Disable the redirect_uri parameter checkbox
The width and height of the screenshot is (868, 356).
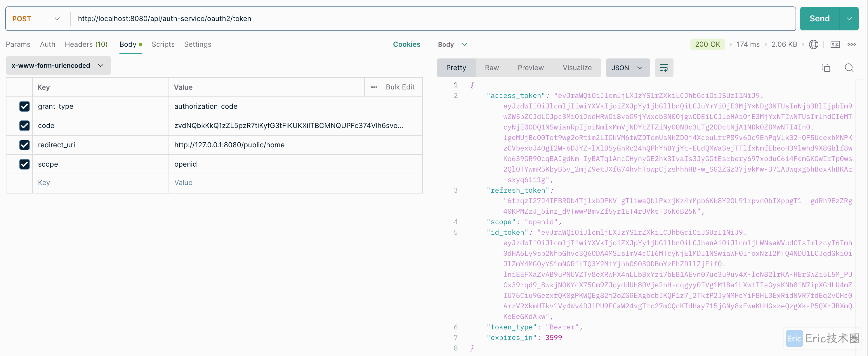(x=24, y=145)
